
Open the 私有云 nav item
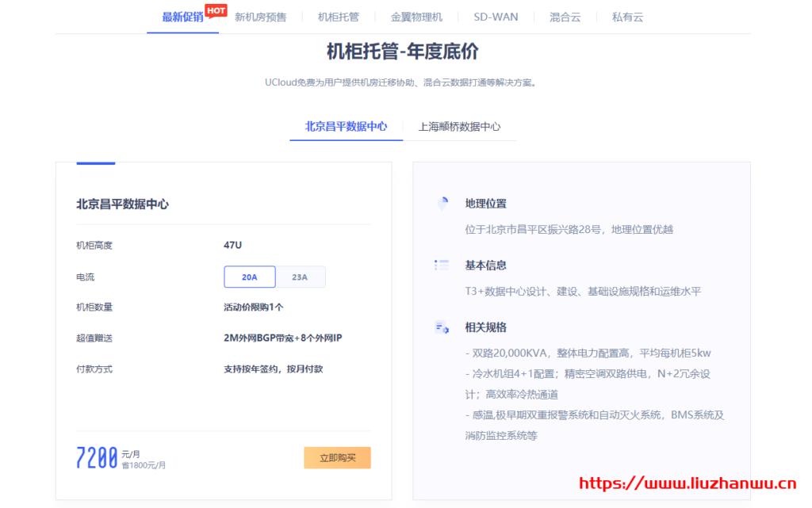627,17
